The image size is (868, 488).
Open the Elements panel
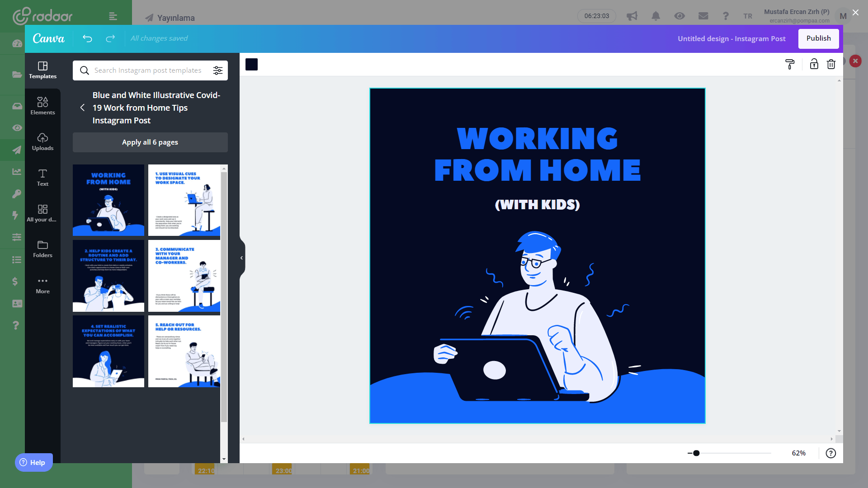click(42, 106)
